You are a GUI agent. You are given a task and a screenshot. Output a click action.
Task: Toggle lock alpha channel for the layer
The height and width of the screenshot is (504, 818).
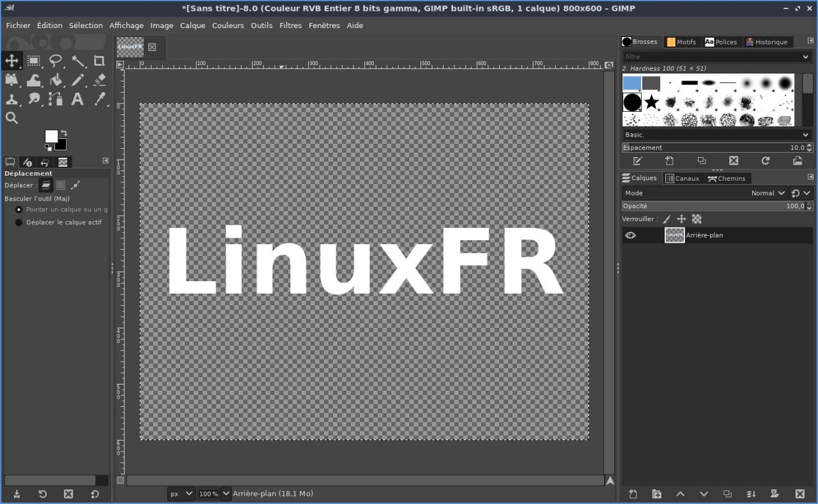coord(697,219)
